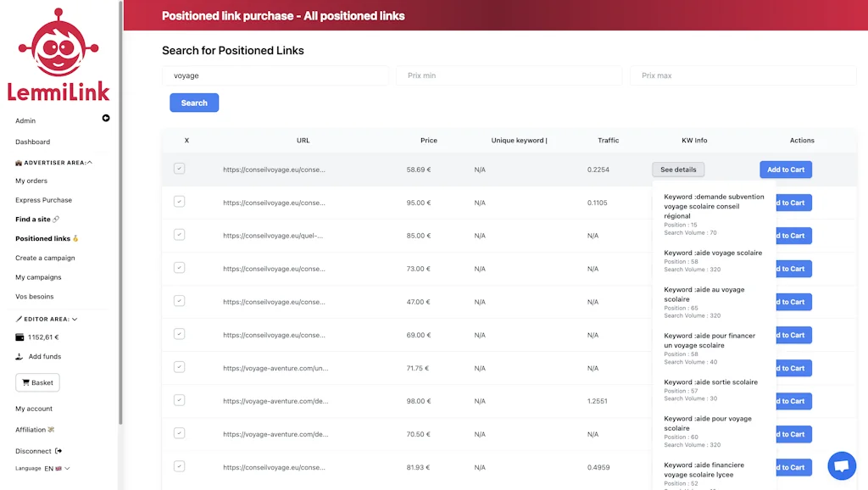Click See details in first row
This screenshot has height=490, width=868.
click(x=678, y=170)
